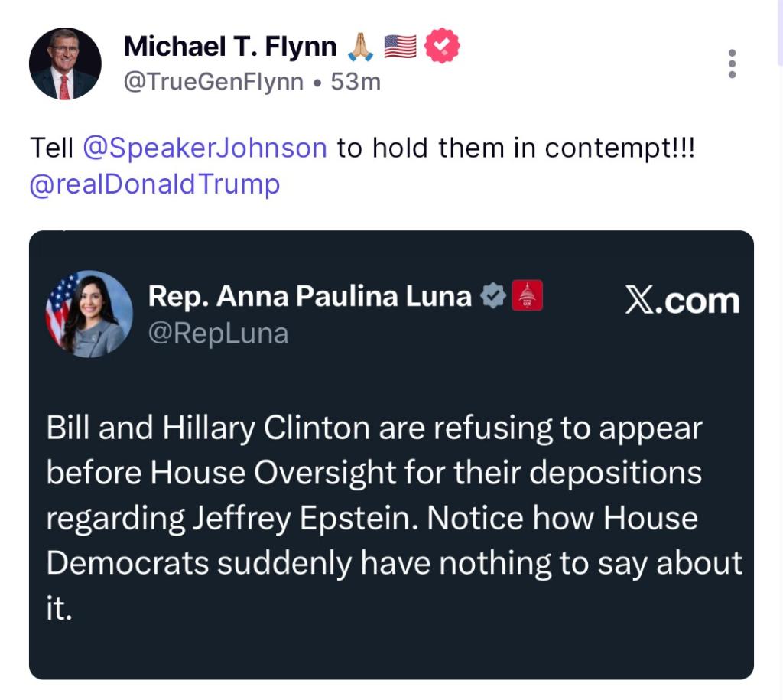
Task: Click the X.com logo
Action: pyautogui.click(x=682, y=301)
